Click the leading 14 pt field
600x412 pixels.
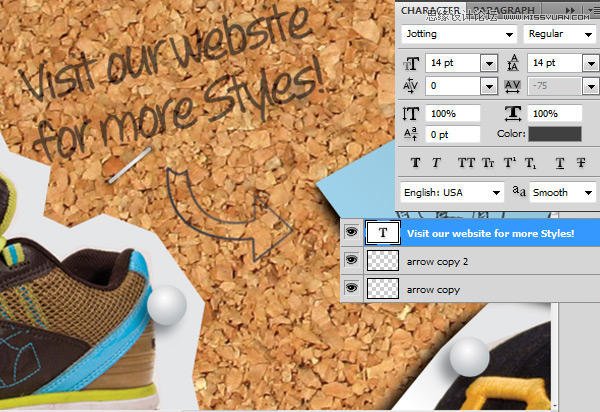click(x=555, y=63)
